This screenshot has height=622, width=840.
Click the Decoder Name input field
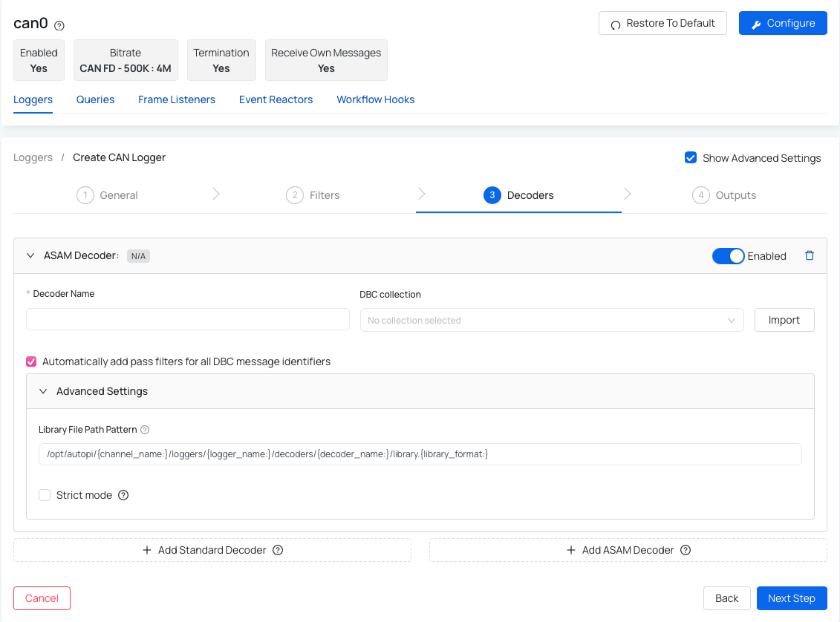tap(187, 319)
